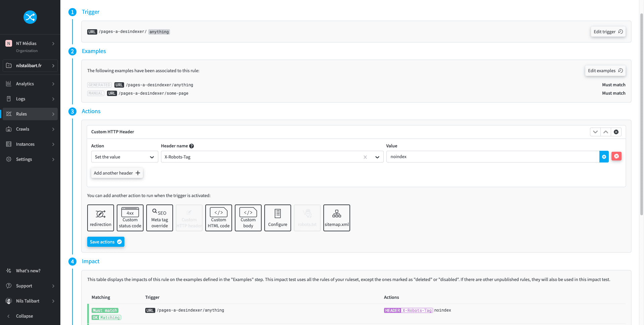
Task: Click Edit trigger button
Action: 608,32
